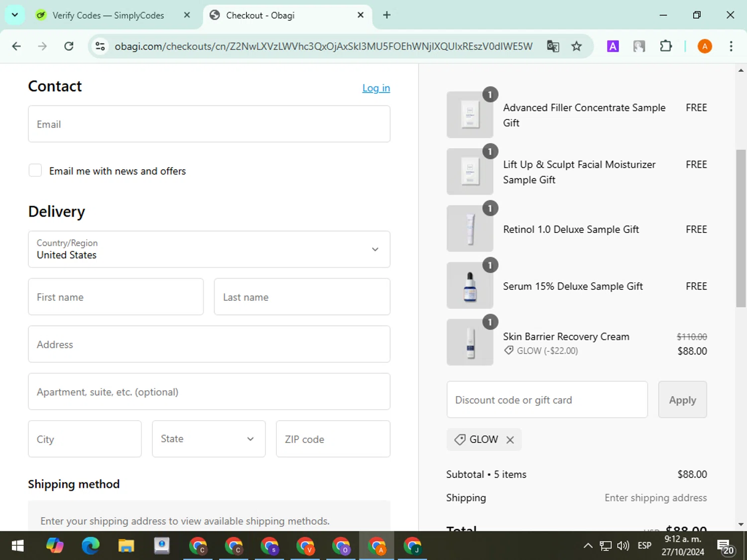
Task: Click the City field
Action: [85, 439]
